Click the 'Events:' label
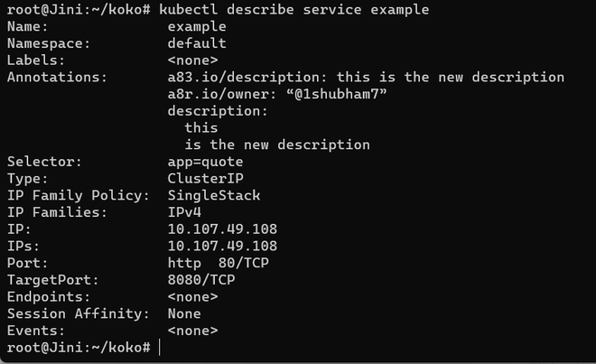Viewport: 596px width, 364px height. [36, 331]
